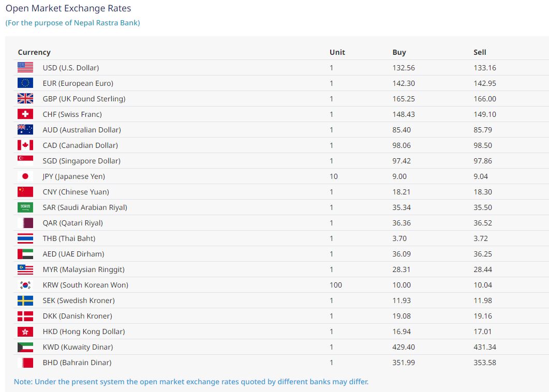This screenshot has height=392, width=549.
Task: Click the SEK (Swedish Kroner) label
Action: point(79,300)
